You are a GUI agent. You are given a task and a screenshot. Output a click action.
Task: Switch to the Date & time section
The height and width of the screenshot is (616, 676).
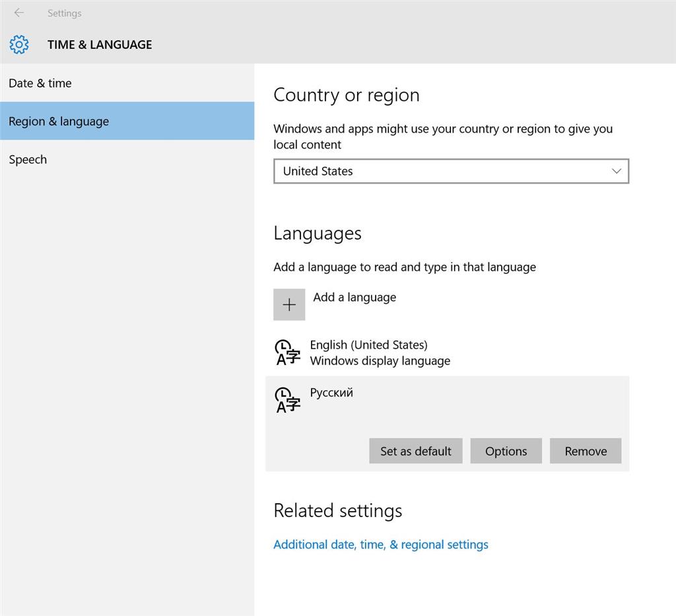[x=40, y=83]
